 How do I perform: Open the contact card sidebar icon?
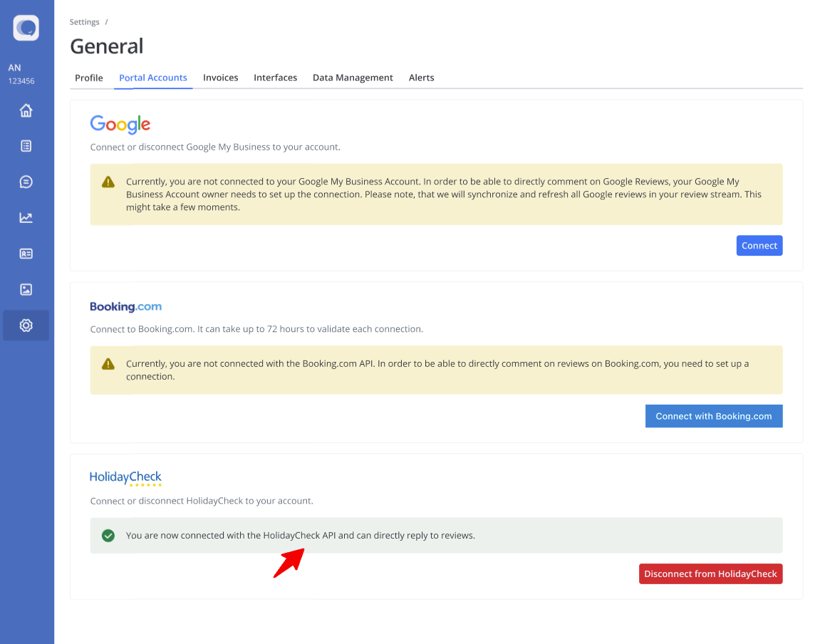(x=26, y=254)
